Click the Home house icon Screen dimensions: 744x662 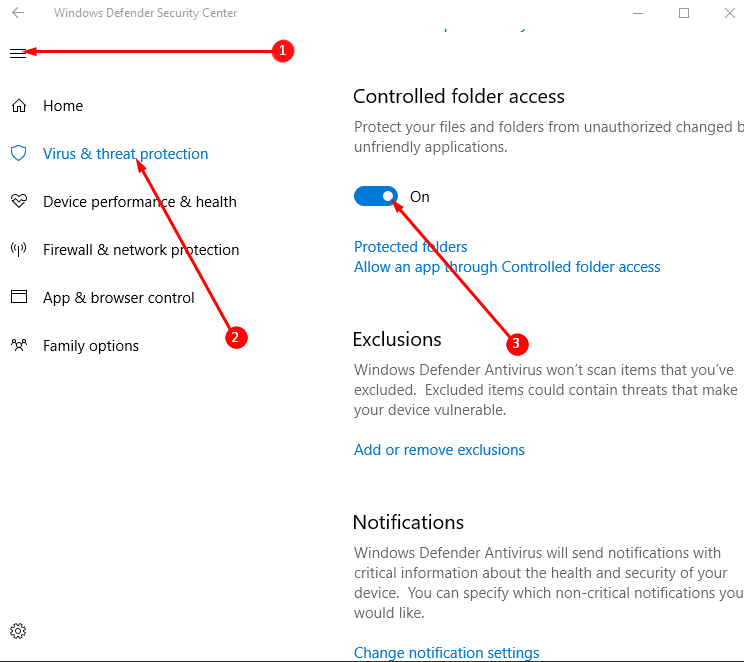tap(19, 105)
